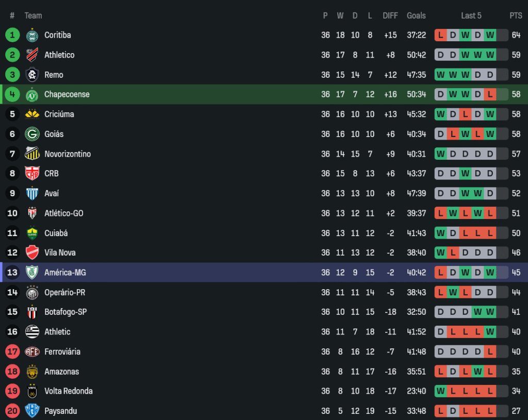528x420 pixels.
Task: Click the Vila Nova red badge
Action: coord(32,253)
